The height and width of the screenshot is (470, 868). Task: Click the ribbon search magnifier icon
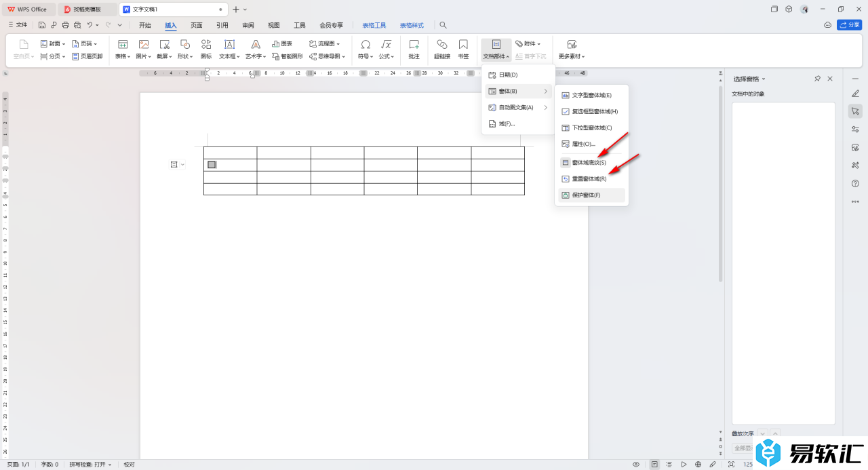tap(443, 25)
